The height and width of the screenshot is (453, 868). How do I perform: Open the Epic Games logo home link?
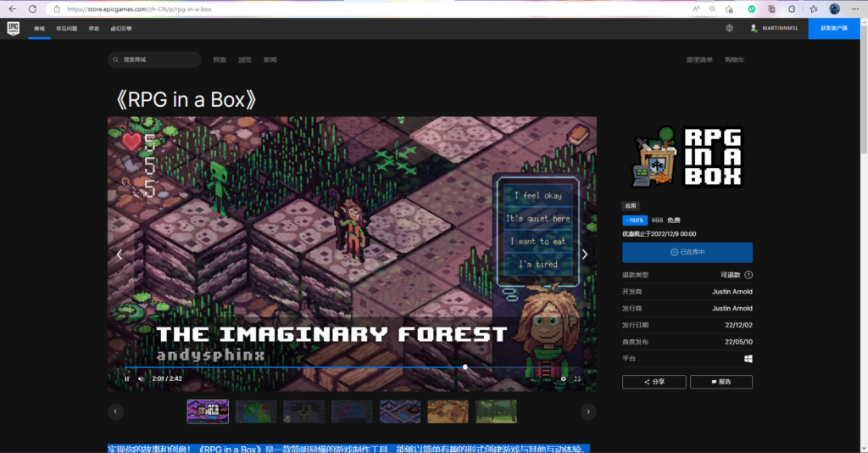tap(14, 28)
